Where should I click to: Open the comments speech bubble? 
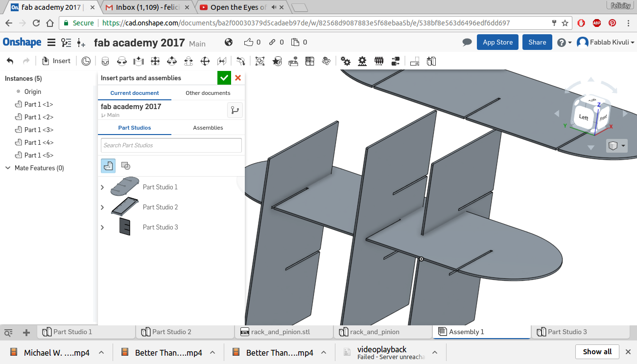pos(467,43)
